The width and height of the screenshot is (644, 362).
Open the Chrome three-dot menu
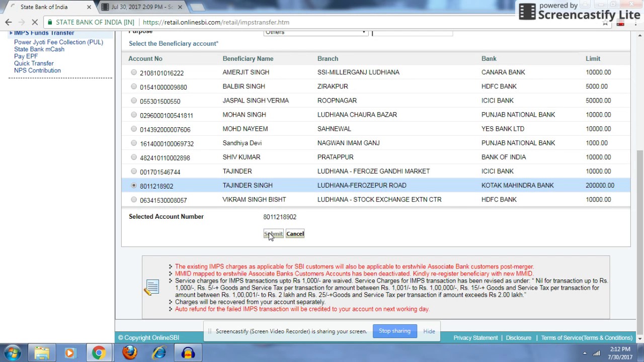(635, 22)
